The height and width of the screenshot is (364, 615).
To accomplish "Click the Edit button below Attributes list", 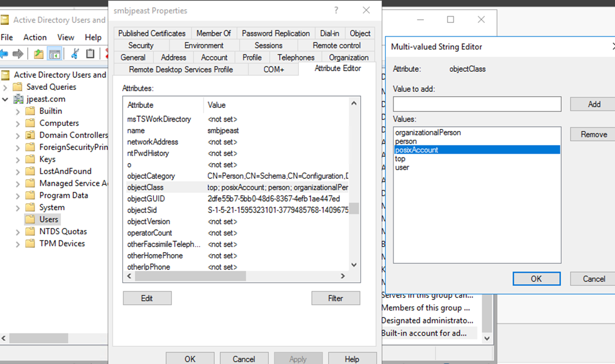I will [147, 298].
